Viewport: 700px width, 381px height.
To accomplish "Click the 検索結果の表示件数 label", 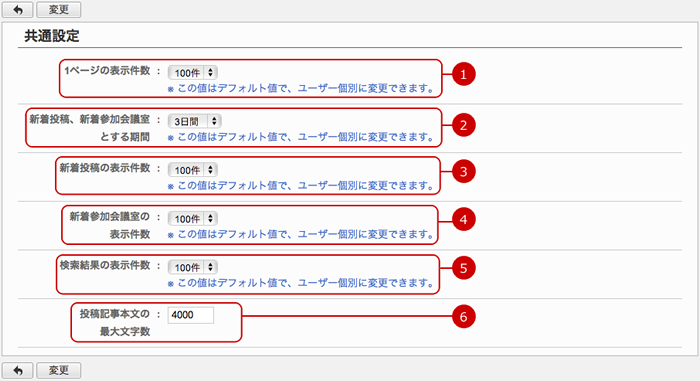I will point(105,265).
